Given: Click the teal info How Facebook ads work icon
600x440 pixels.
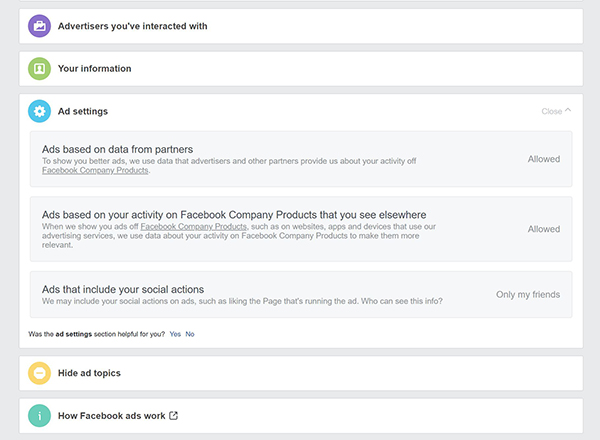Looking at the screenshot, I should pos(39,416).
